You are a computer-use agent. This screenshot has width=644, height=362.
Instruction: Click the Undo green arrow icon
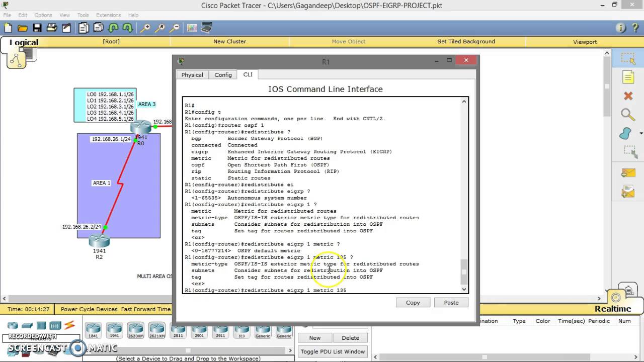tap(113, 28)
